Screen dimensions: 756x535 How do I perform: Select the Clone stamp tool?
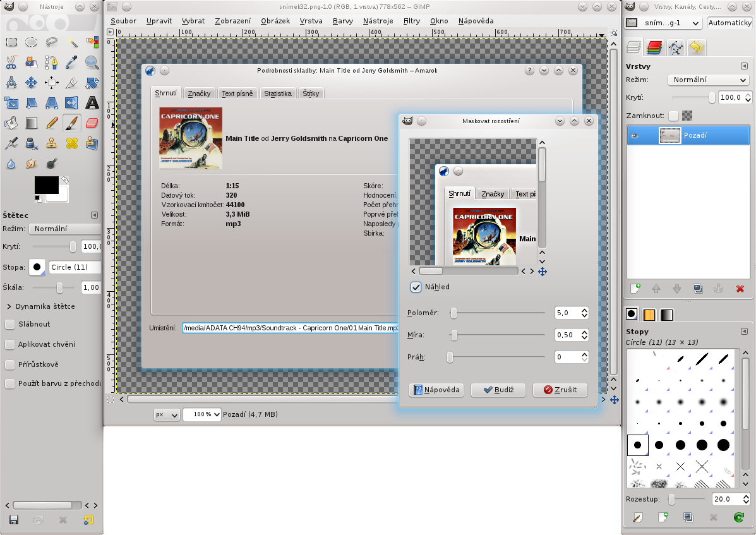52,143
